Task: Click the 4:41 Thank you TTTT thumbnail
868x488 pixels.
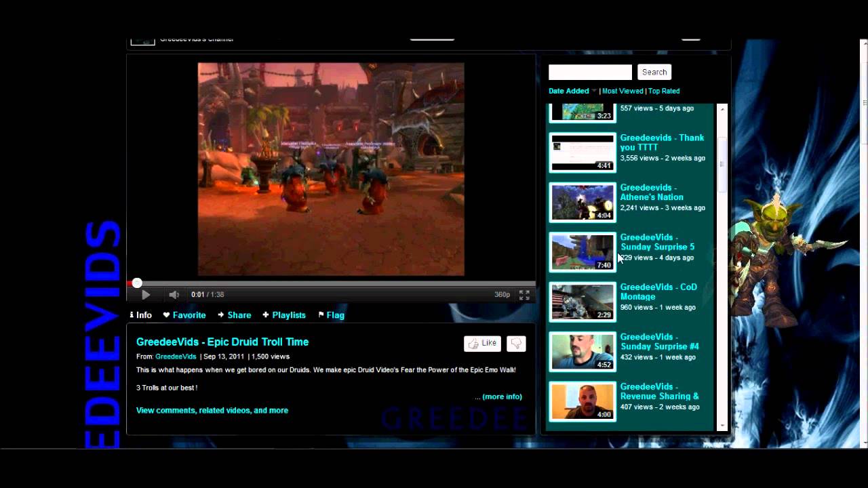Action: point(583,152)
